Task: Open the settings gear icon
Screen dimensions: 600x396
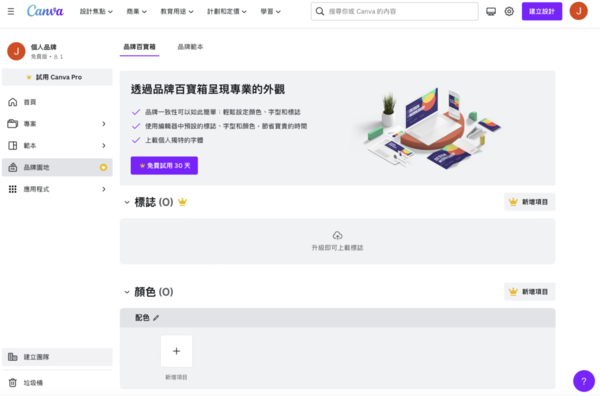Action: click(x=509, y=11)
